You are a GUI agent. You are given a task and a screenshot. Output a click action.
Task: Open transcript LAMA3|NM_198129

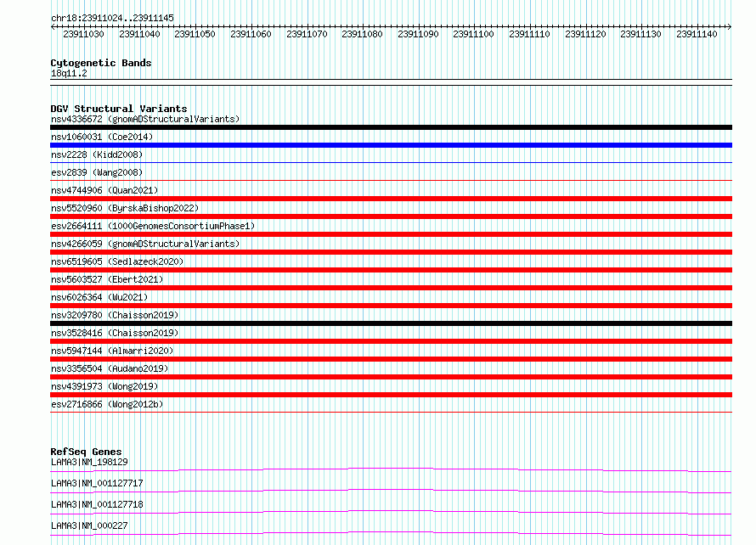tap(89, 462)
